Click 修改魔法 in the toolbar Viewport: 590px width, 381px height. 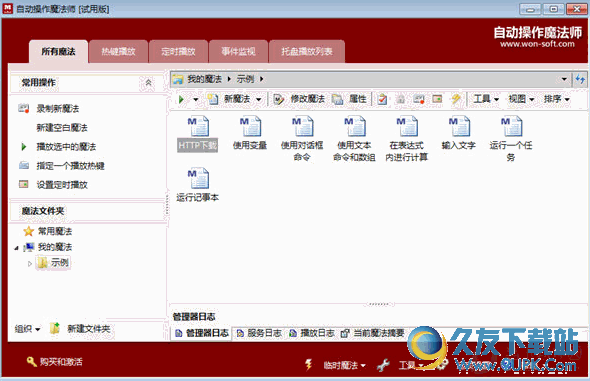click(299, 99)
